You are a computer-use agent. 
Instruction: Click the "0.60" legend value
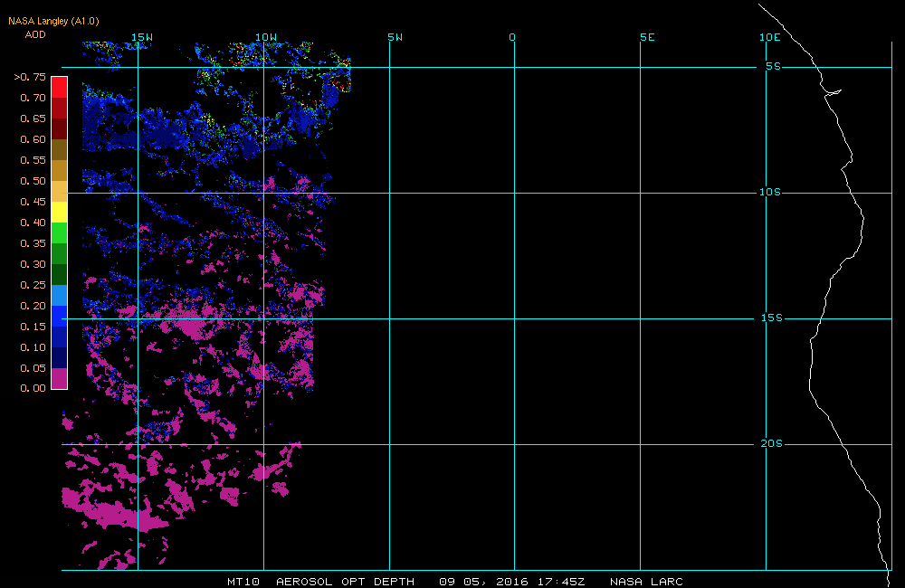pos(33,139)
